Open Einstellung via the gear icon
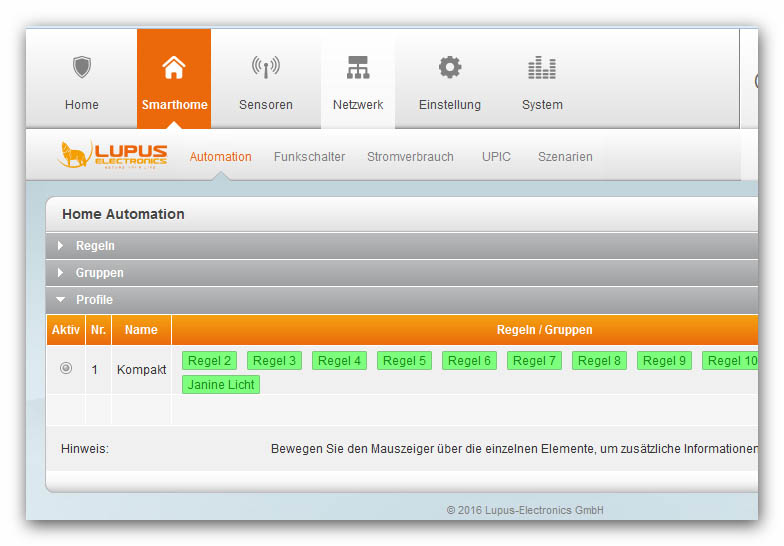Viewport: 784px width, 546px height. [x=450, y=68]
